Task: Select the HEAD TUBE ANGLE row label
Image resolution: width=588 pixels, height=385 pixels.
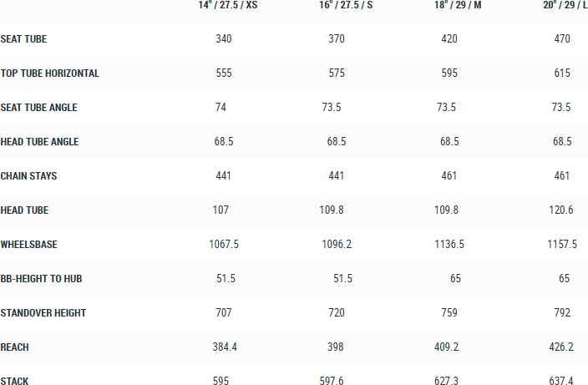Action: click(40, 142)
